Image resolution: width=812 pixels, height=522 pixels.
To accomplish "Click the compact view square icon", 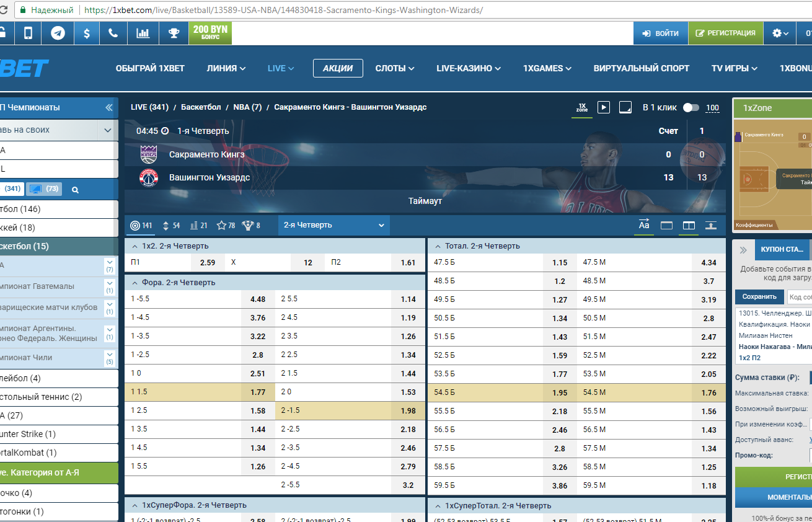I will [625, 107].
